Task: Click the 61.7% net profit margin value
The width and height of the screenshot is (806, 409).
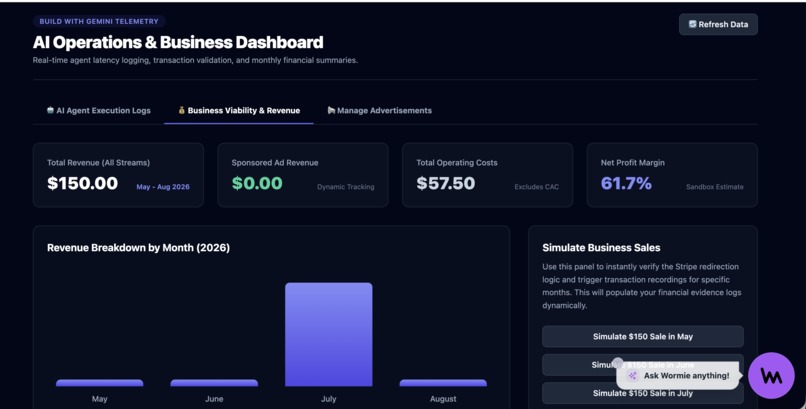Action: 626,183
